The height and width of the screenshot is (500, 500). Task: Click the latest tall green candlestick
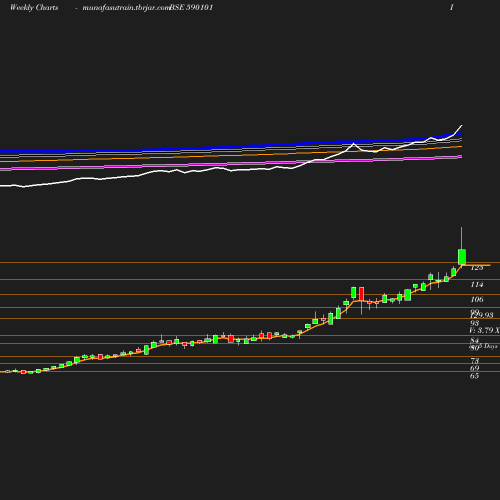(462, 257)
